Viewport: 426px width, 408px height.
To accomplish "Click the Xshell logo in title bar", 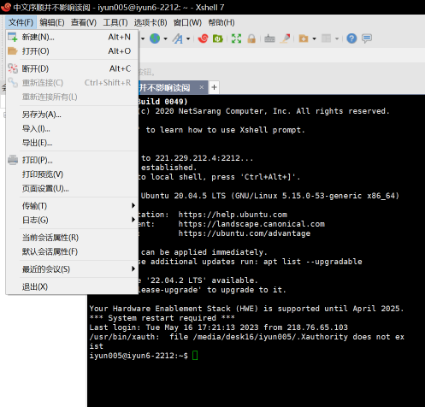I will 6,7.
